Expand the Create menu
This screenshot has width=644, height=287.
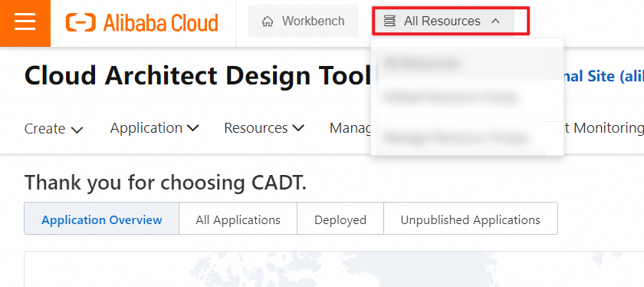(x=54, y=129)
